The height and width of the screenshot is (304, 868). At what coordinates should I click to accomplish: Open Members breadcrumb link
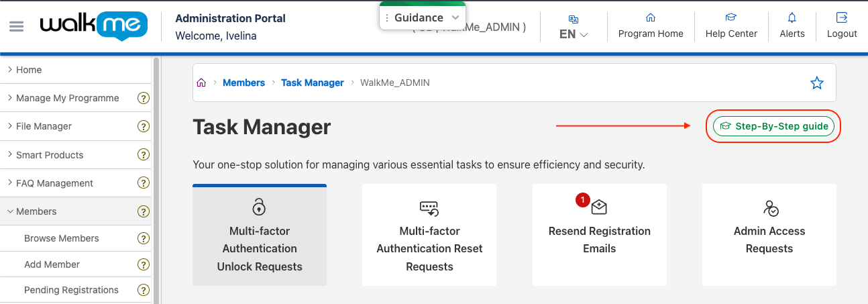coord(243,83)
